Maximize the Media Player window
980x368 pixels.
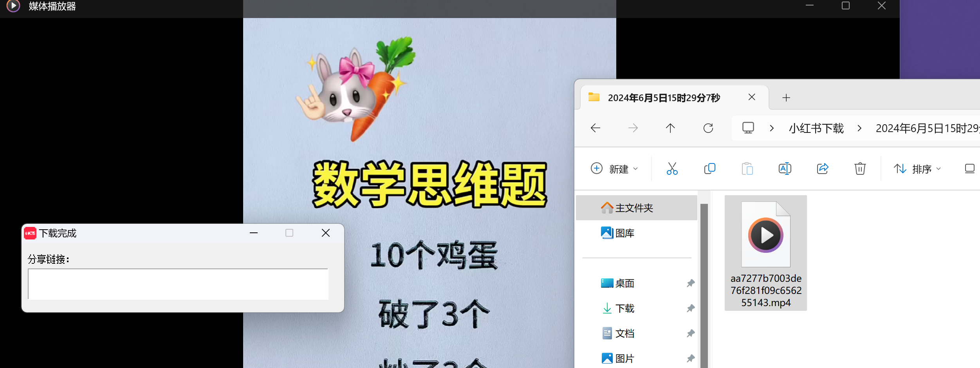846,5
